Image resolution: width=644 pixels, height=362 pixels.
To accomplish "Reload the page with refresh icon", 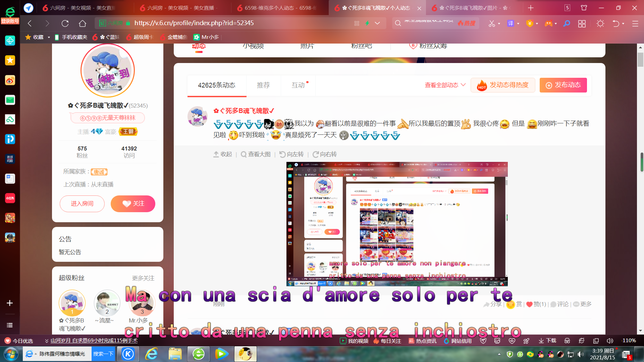I will click(x=65, y=23).
